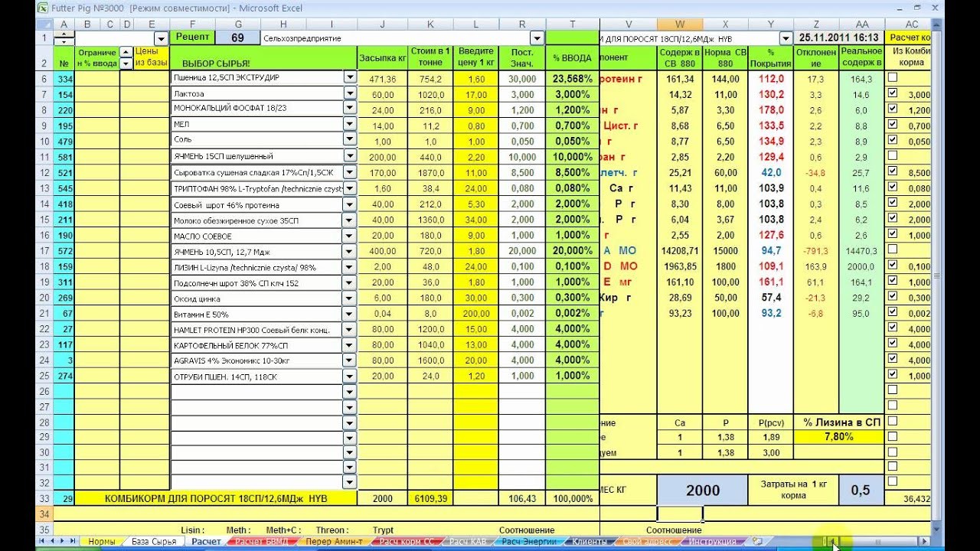The width and height of the screenshot is (980, 551).
Task: Select row header 33
Action: coord(44,498)
